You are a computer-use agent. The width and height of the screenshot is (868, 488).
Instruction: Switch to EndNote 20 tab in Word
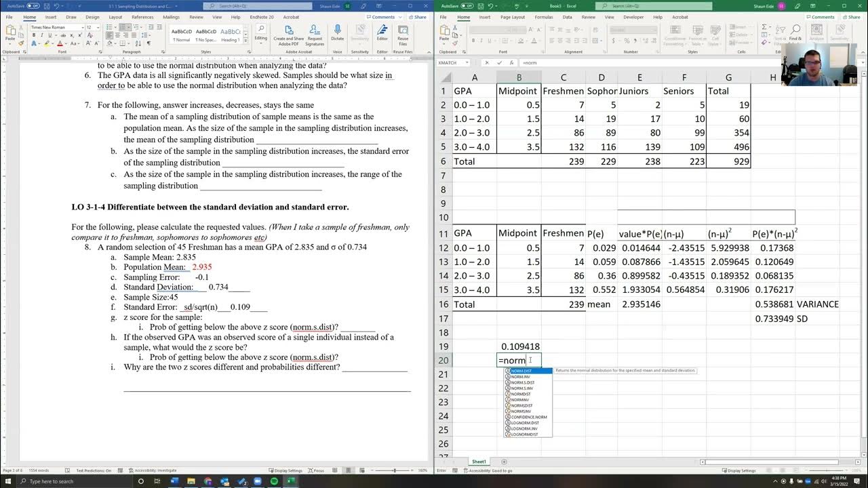pos(260,17)
